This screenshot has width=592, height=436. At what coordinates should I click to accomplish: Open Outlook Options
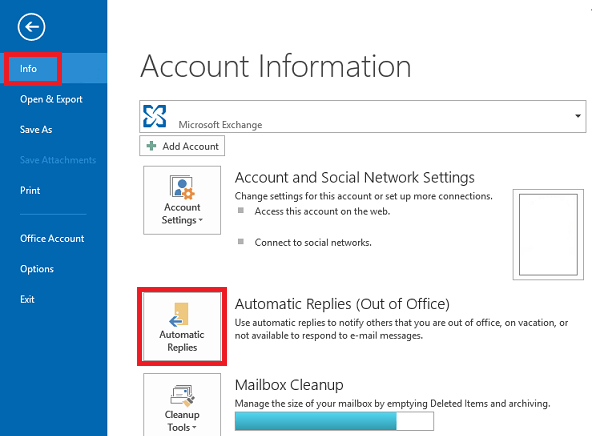37,269
